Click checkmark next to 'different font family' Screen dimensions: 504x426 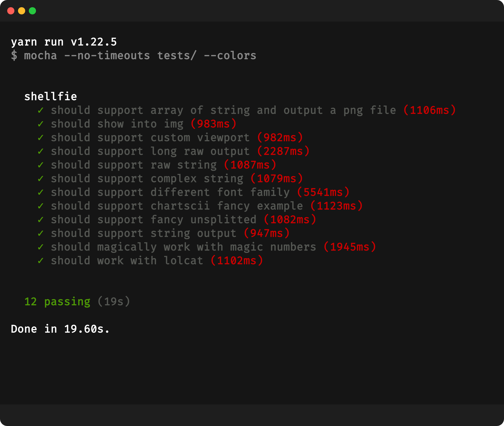coord(41,192)
